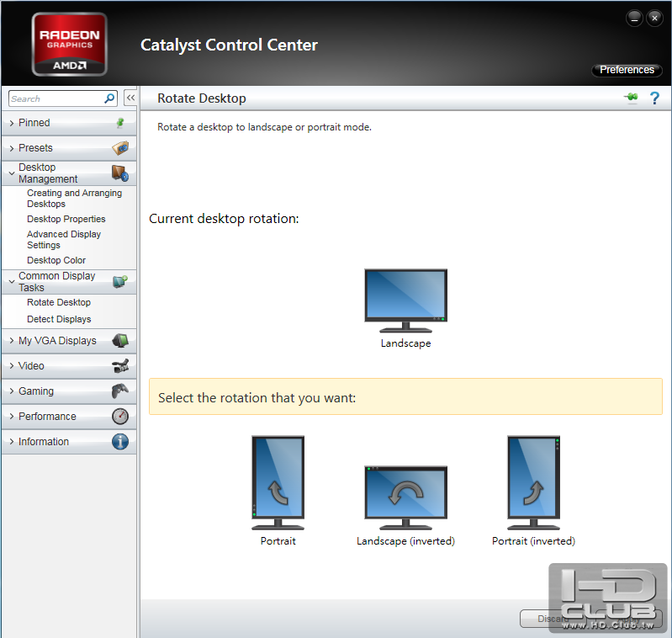Click the My VGA Displays label

point(57,340)
